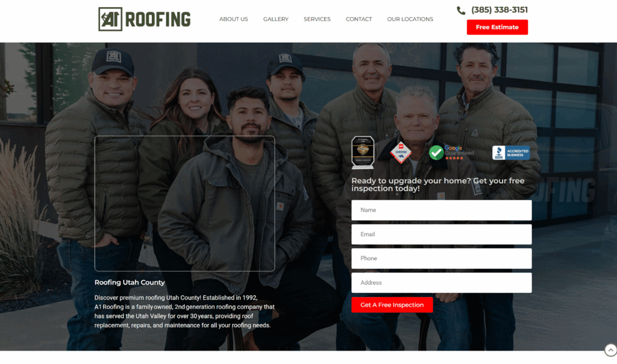
Task: Open the Services menu
Action: [317, 19]
